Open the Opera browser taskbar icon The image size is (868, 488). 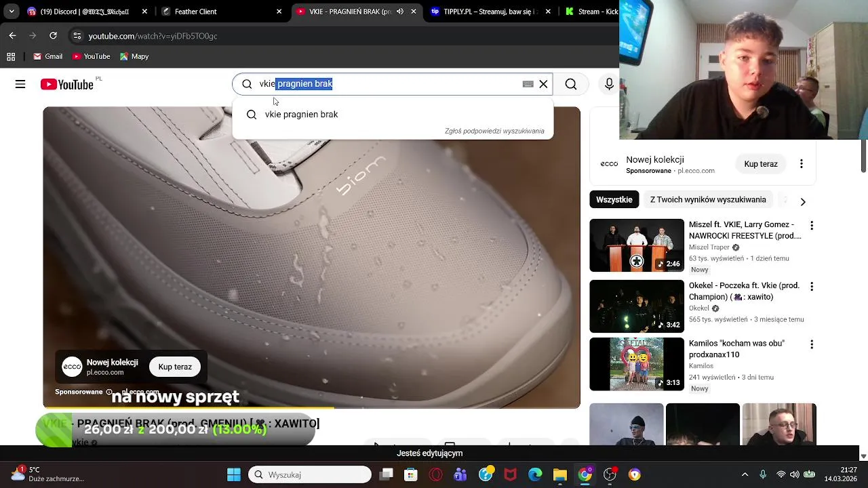tap(436, 474)
